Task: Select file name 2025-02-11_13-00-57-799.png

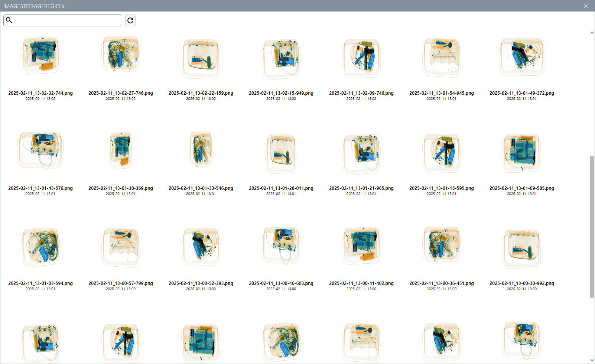Action: click(121, 283)
